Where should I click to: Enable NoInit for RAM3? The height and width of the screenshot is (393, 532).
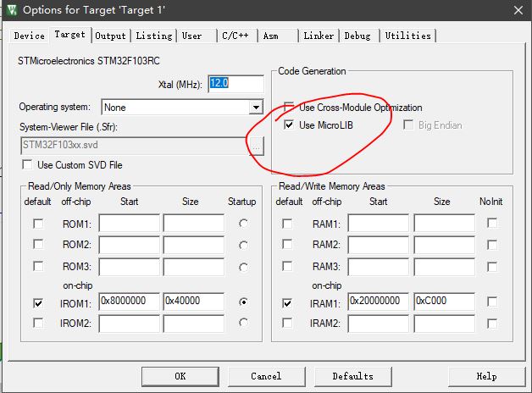[x=492, y=267]
